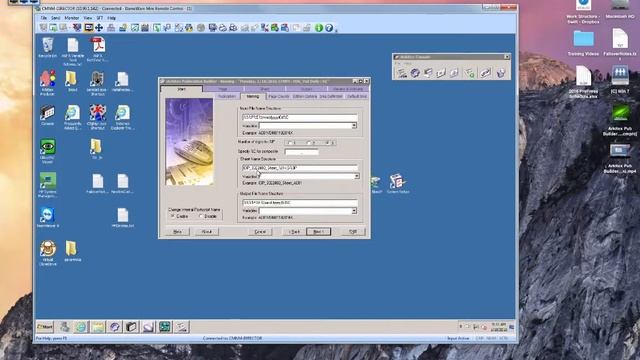Viewport: 640px width, 360px height.
Task: Open Variables dropdown under Sheet Name Structure
Action: point(356,176)
